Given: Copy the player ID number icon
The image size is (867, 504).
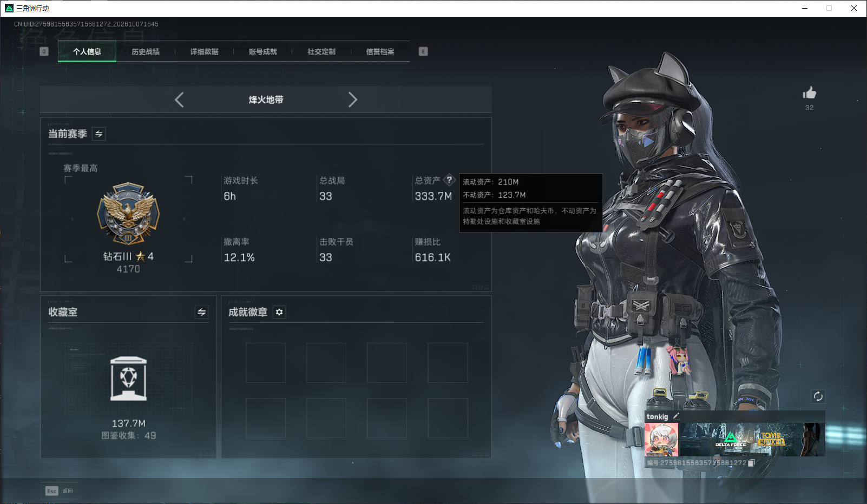Looking at the screenshot, I should pos(751,463).
